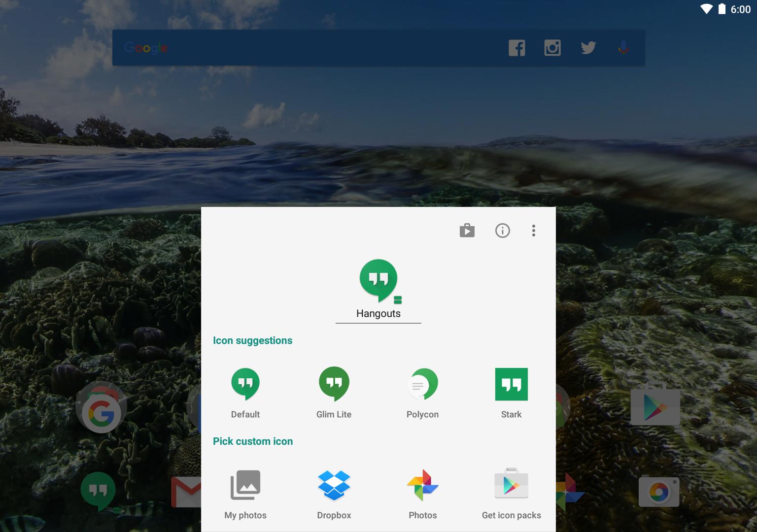Open Instagram shortcut in search bar

(552, 48)
